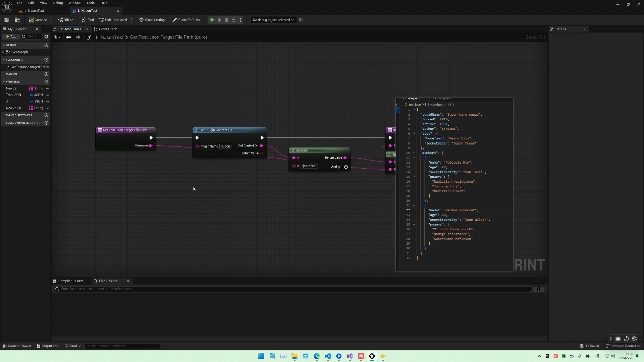Add a new function with plus icon
Screen dimensions: 644x362
coord(46,60)
